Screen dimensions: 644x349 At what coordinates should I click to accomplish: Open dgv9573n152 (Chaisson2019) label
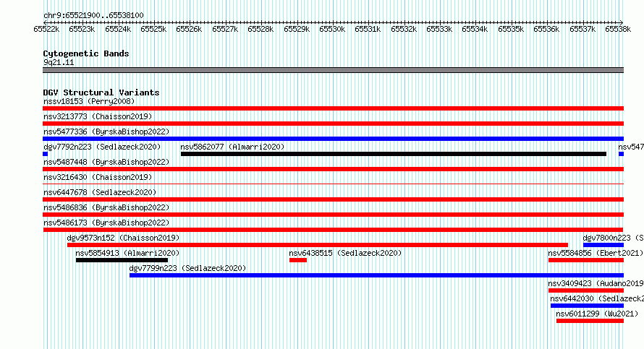click(x=123, y=238)
